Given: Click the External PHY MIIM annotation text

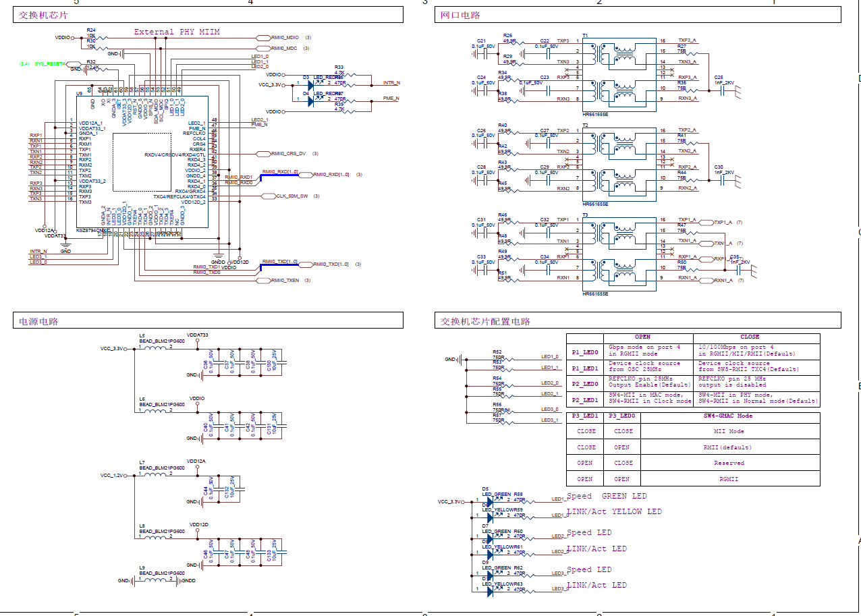Looking at the screenshot, I should 177,32.
